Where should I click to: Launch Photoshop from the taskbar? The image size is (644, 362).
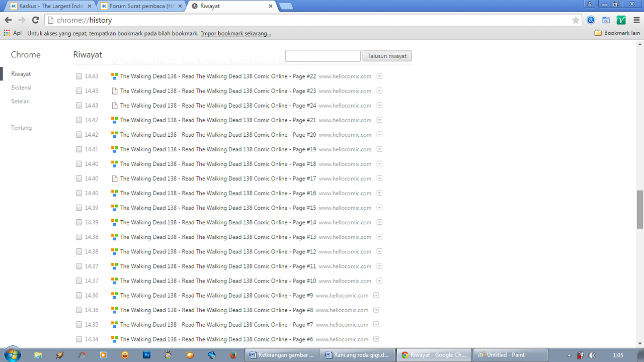point(146,355)
